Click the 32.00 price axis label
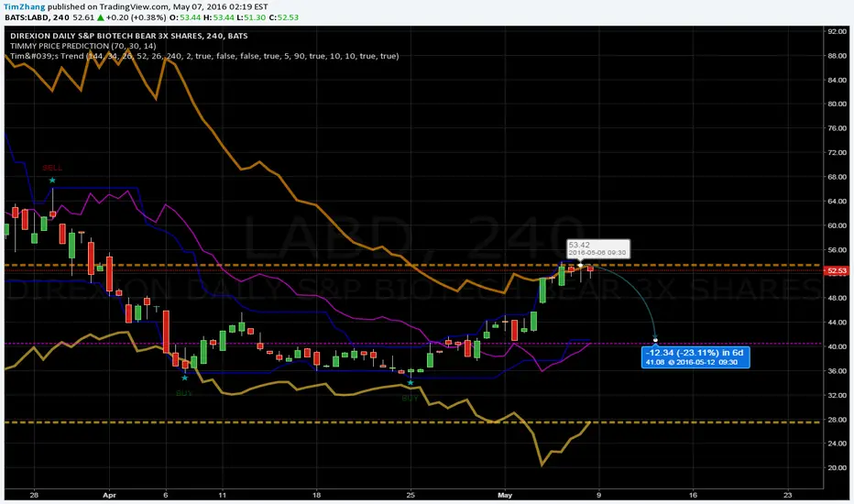Image resolution: width=854 pixels, height=504 pixels. point(838,395)
